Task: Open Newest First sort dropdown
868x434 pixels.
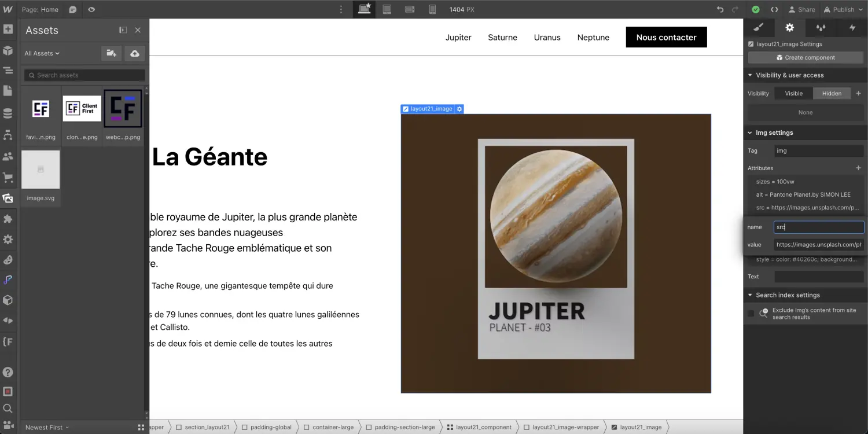Action: (47, 428)
